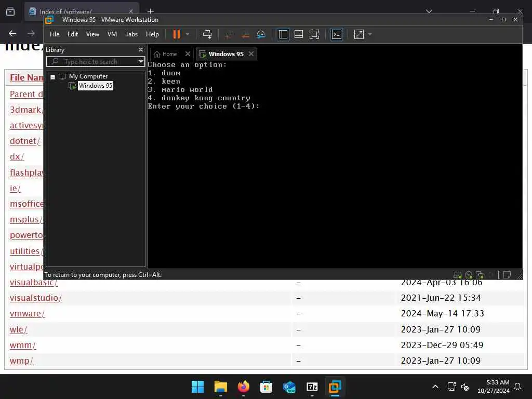
Task: Open the wle/ directory link
Action: point(18,329)
